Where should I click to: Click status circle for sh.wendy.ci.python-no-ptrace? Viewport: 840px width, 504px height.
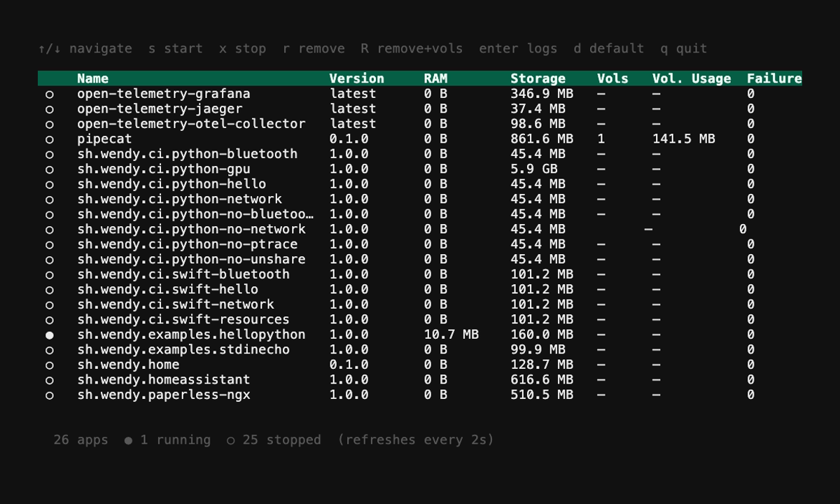(50, 245)
